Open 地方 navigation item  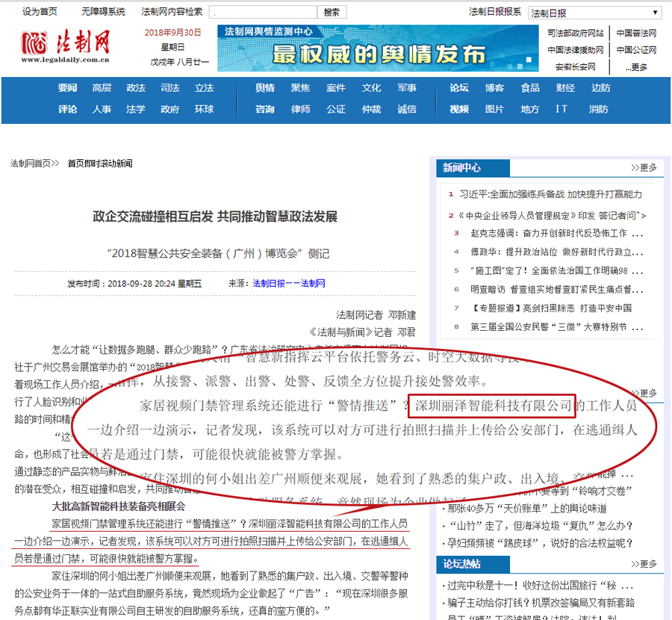[x=530, y=109]
